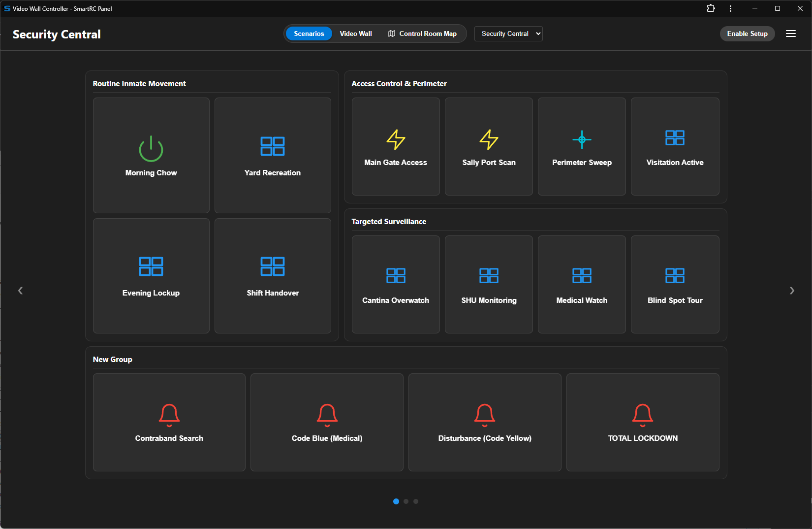Open the hamburger menu
This screenshot has width=812, height=529.
[791, 33]
